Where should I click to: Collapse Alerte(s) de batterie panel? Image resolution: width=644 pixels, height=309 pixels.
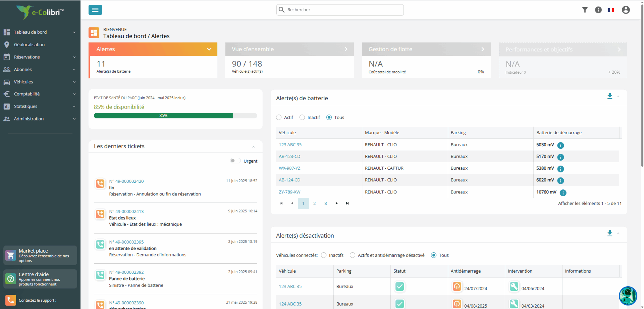coord(618,97)
